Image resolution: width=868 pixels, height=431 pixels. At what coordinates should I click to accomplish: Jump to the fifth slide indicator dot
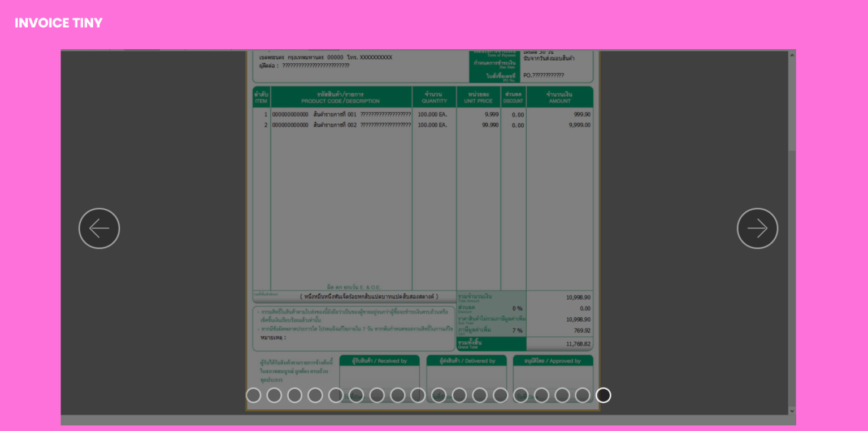tap(336, 395)
